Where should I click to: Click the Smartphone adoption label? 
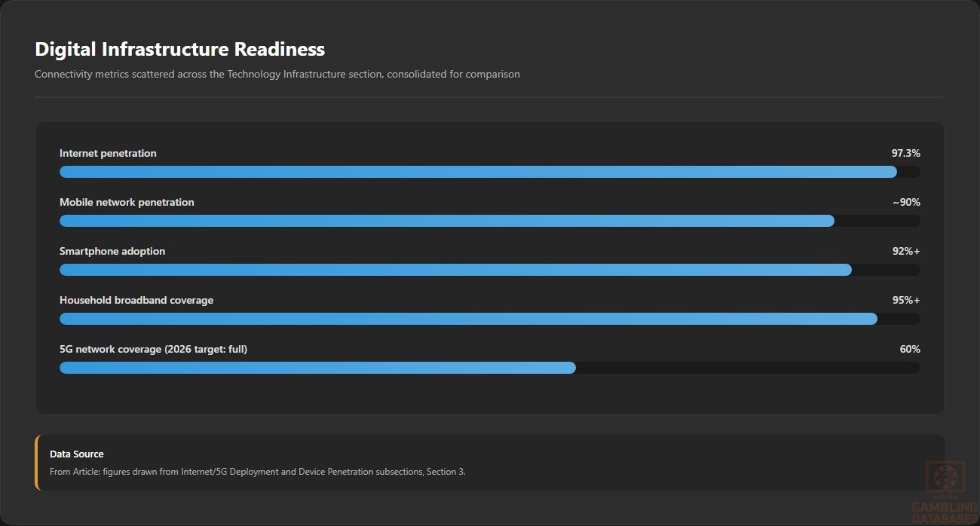coord(112,251)
